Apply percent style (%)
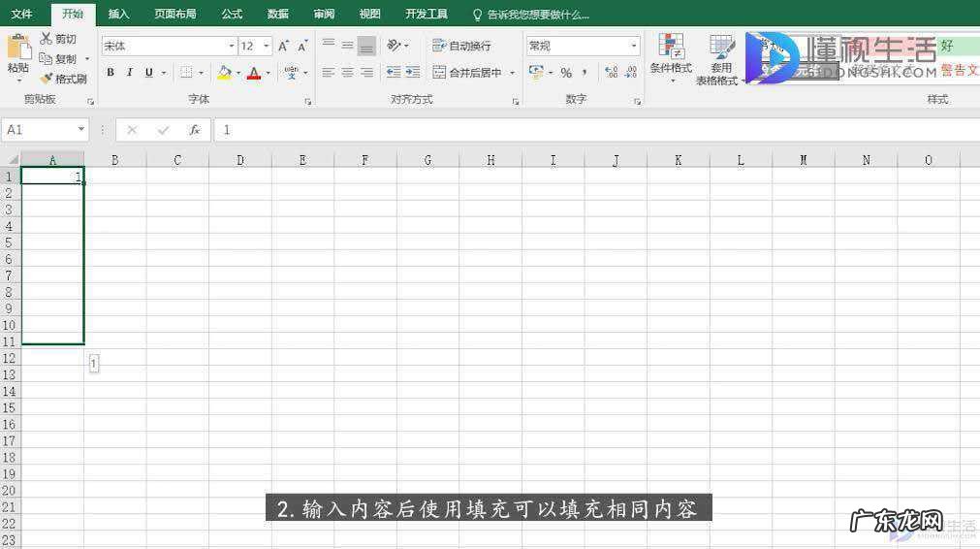The image size is (980, 549). (x=566, y=73)
